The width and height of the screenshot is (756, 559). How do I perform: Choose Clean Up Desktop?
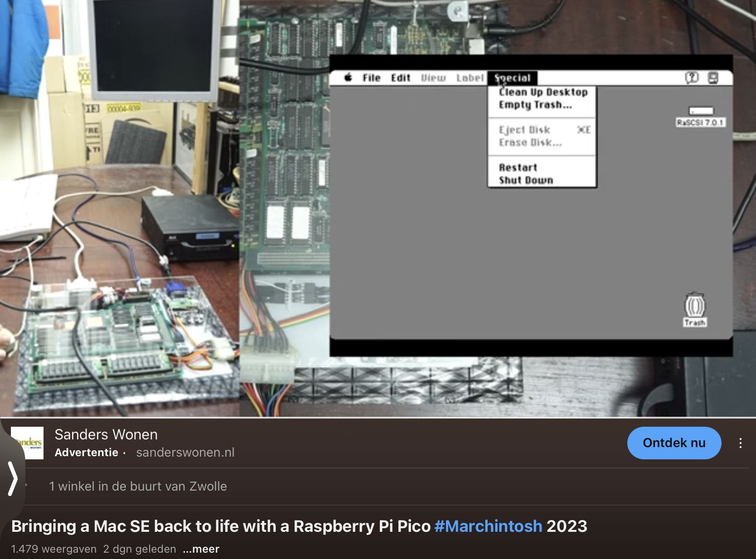tap(543, 92)
